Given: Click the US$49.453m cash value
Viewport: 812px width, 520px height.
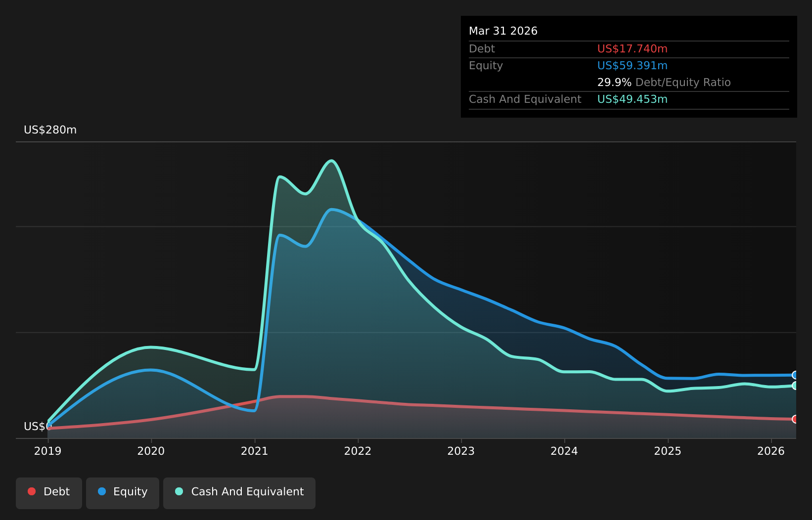Looking at the screenshot, I should click(632, 99).
